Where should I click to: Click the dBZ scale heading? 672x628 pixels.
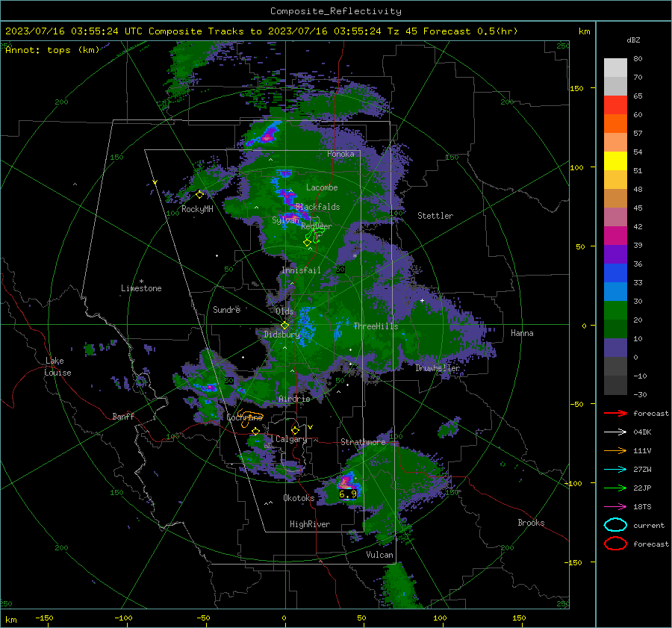tap(633, 40)
